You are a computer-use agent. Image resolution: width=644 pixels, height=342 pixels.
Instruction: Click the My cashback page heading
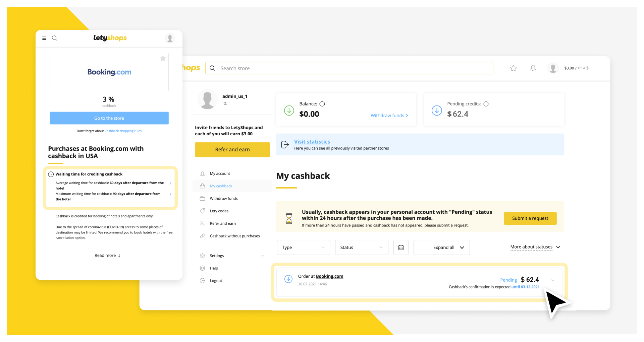coord(303,176)
